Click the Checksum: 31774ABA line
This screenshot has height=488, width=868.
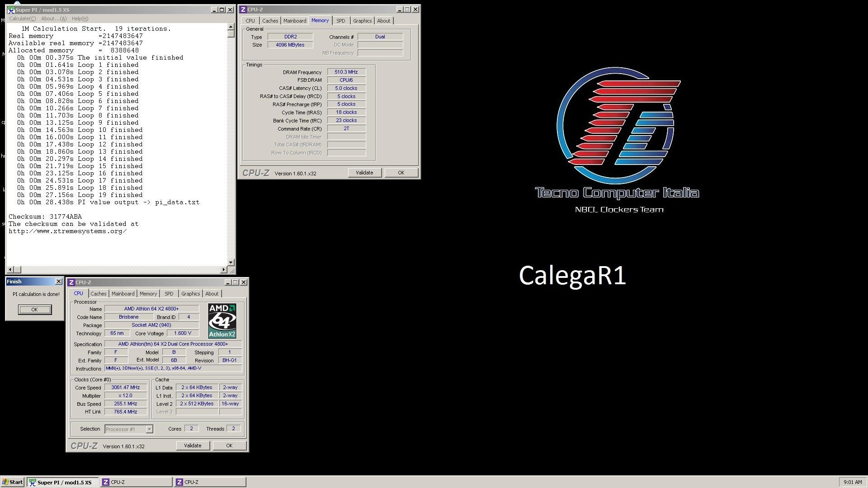click(45, 216)
